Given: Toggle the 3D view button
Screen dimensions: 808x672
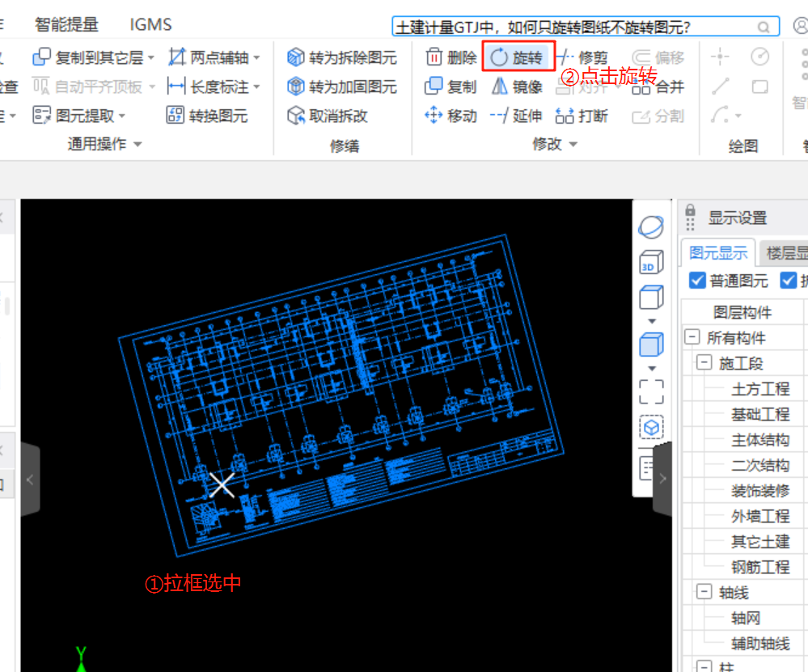Looking at the screenshot, I should click(651, 262).
